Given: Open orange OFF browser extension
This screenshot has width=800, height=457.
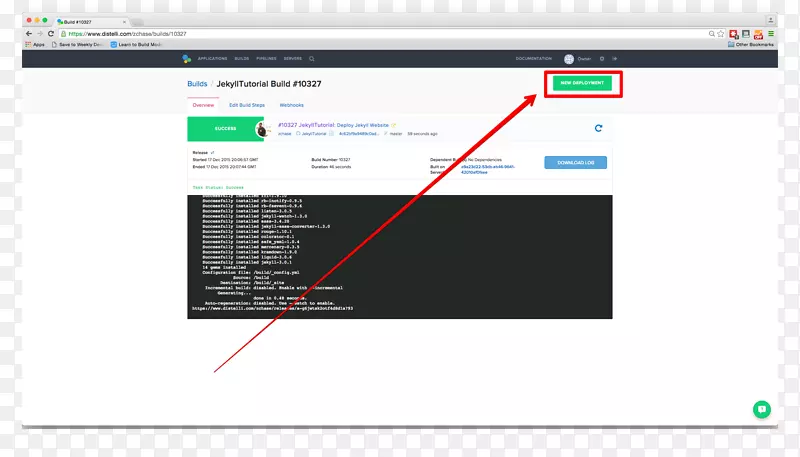Looking at the screenshot, I should (x=759, y=35).
